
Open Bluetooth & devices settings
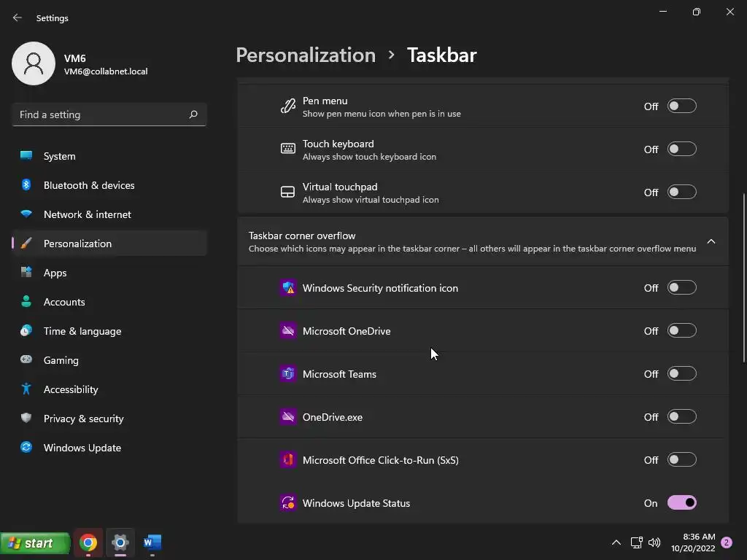(x=88, y=185)
